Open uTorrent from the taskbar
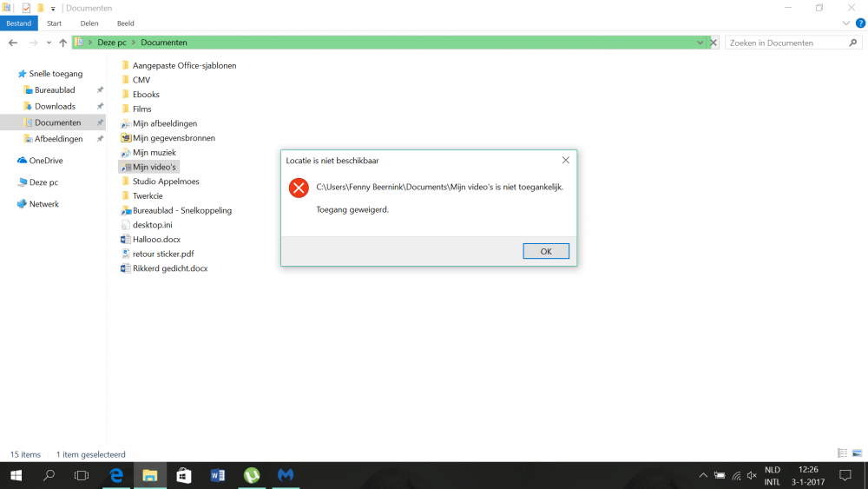Screen dimensions: 868x489 tap(252, 476)
